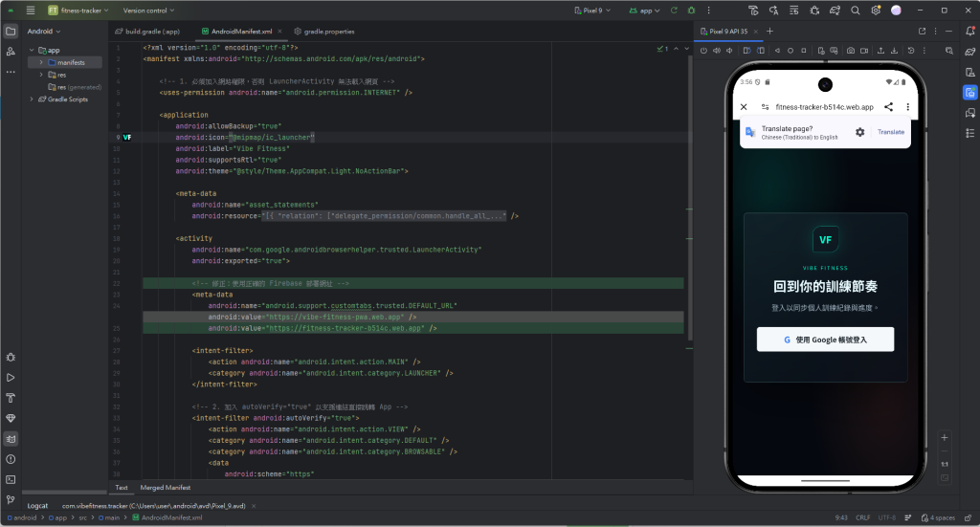Open the Run tool window in left sidebar
This screenshot has width=980, height=527.
coord(11,378)
